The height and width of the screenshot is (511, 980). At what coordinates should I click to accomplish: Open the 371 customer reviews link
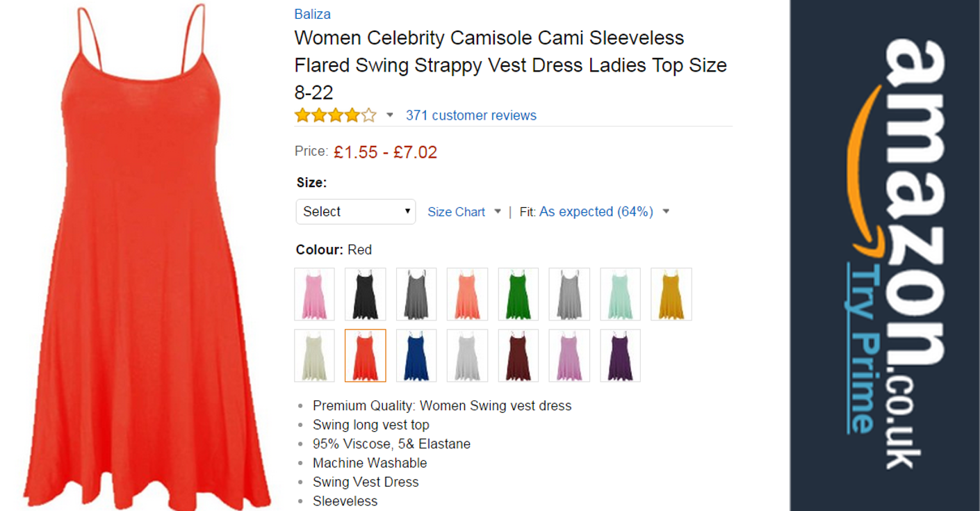pyautogui.click(x=471, y=115)
